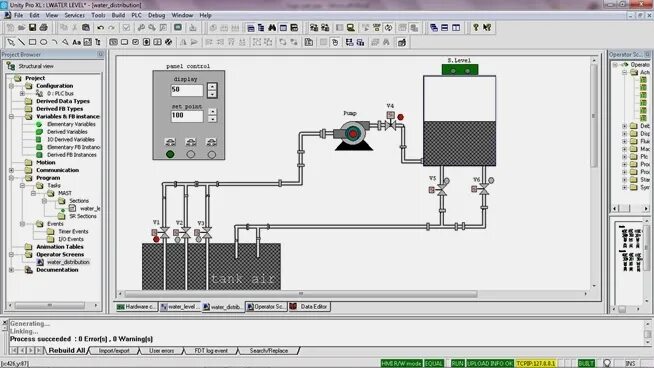The width and height of the screenshot is (654, 368).
Task: Click the What's This help pointer icon
Action: click(x=487, y=28)
